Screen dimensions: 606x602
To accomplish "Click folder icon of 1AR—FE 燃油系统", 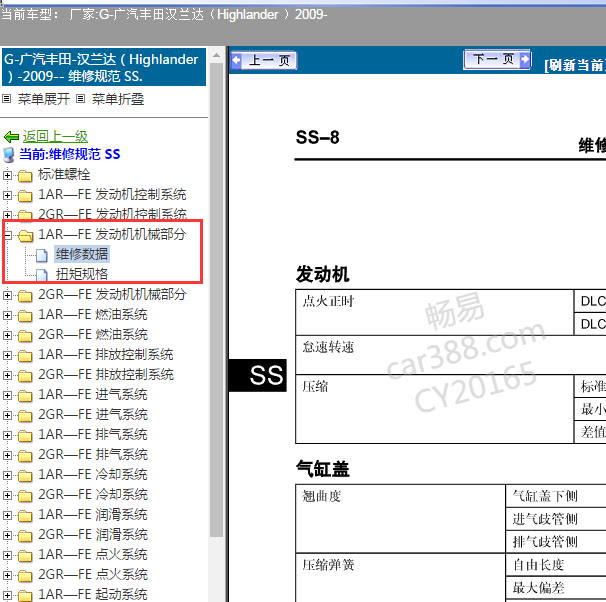I will [x=25, y=316].
